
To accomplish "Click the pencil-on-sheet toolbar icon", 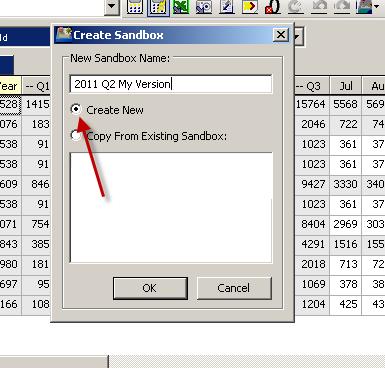I will tap(227, 7).
